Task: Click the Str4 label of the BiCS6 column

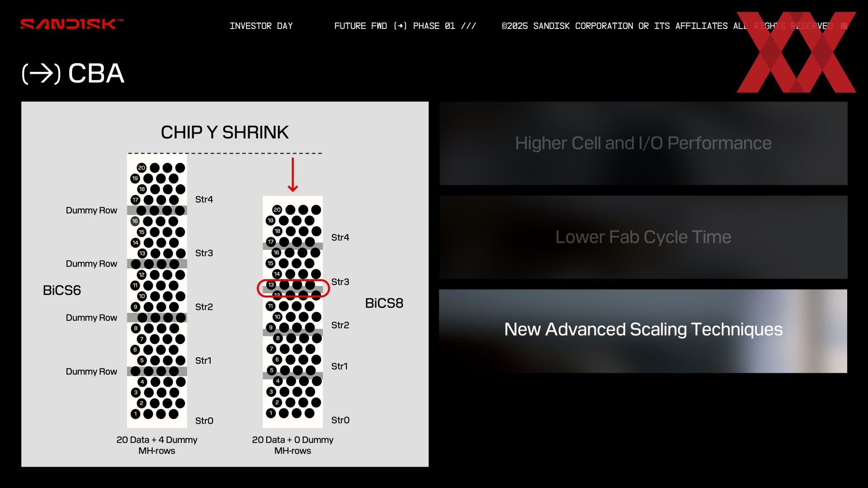Action: click(x=204, y=199)
